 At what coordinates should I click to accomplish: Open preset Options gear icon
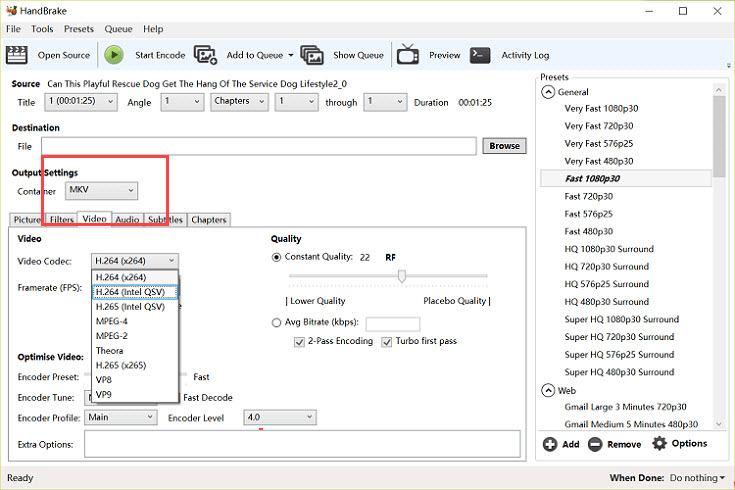(659, 443)
